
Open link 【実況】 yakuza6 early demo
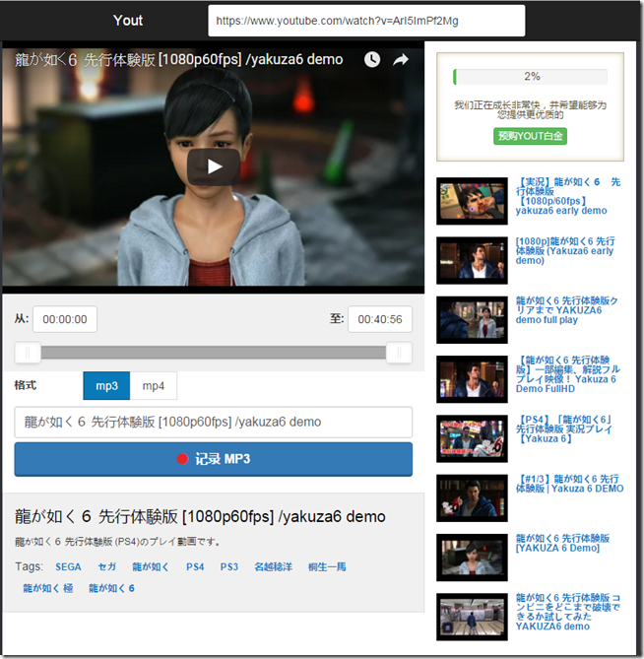[x=568, y=196]
